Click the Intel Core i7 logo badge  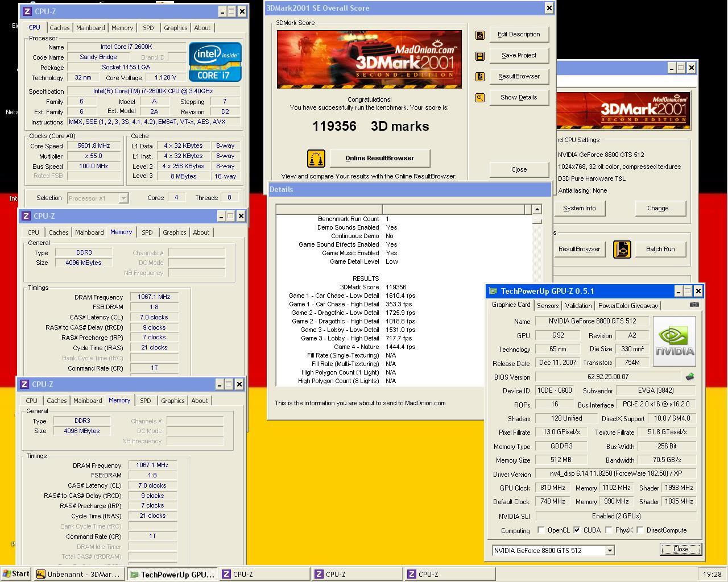[x=215, y=62]
